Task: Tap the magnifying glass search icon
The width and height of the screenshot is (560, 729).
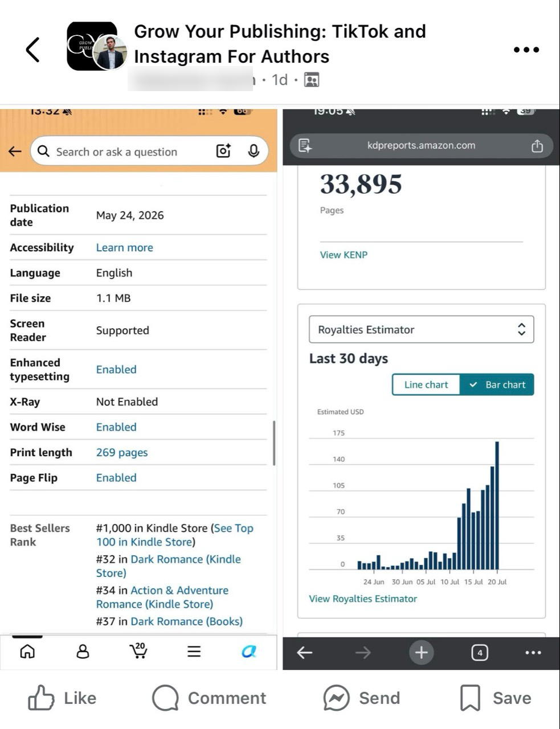Action: (x=43, y=151)
